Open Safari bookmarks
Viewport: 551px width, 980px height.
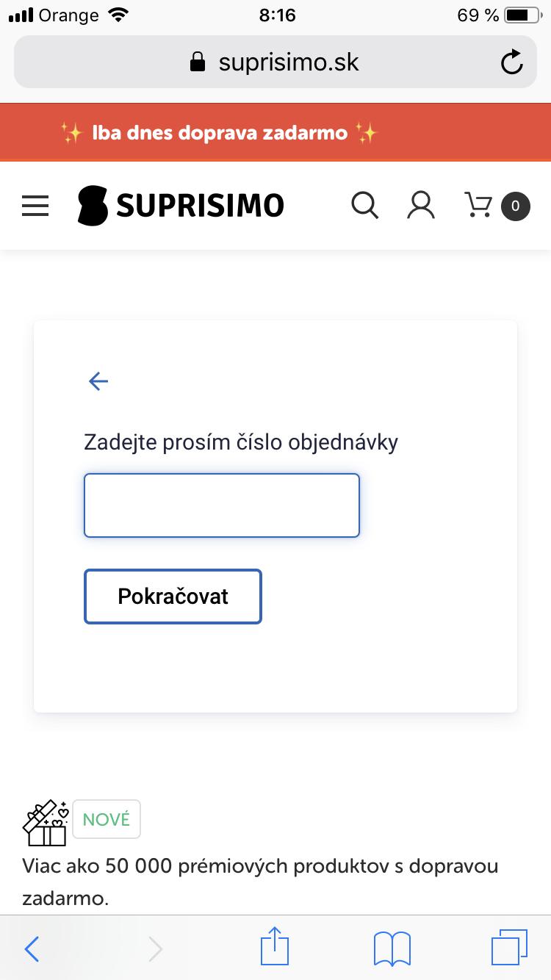click(x=392, y=948)
